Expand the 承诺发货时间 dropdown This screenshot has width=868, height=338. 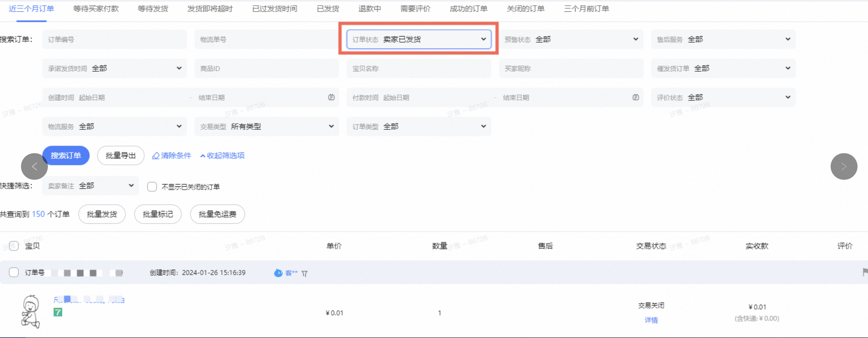(x=115, y=68)
